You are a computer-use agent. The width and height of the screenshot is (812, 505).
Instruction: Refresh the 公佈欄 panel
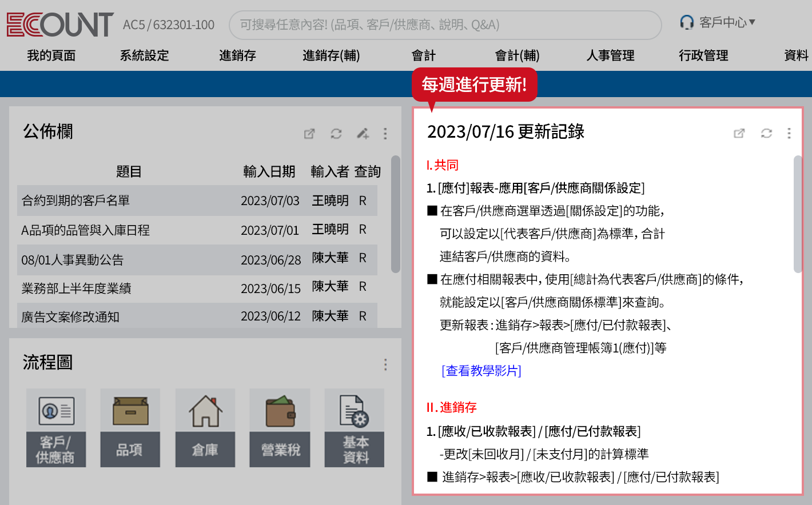[336, 134]
